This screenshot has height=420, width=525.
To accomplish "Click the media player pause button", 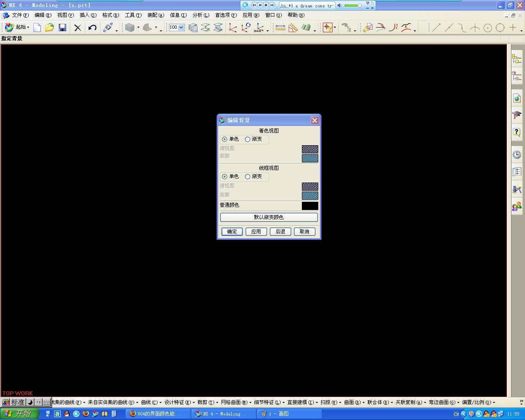I will (x=260, y=5).
